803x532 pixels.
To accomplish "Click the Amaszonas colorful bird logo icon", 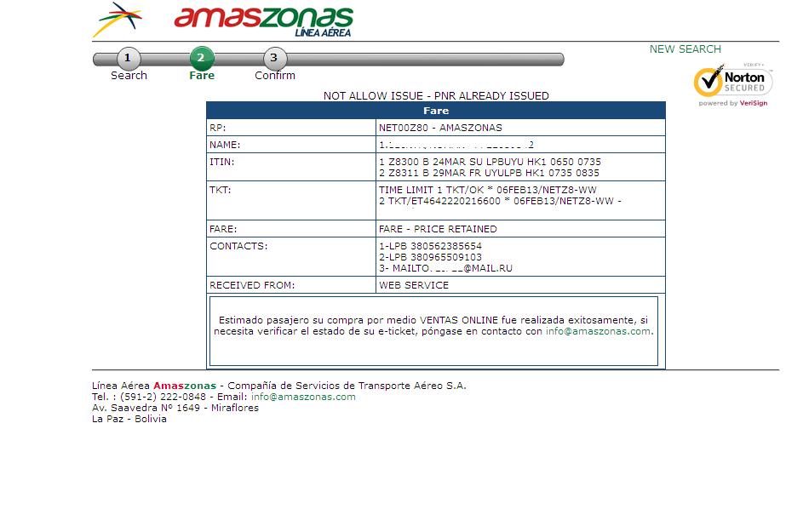I will (118, 20).
